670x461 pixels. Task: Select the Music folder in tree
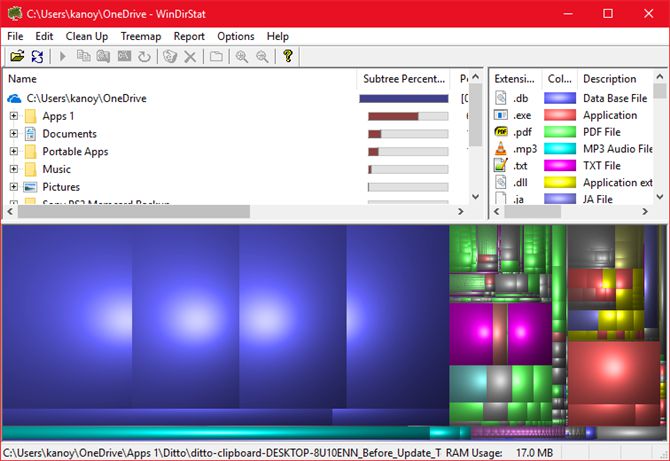click(56, 169)
